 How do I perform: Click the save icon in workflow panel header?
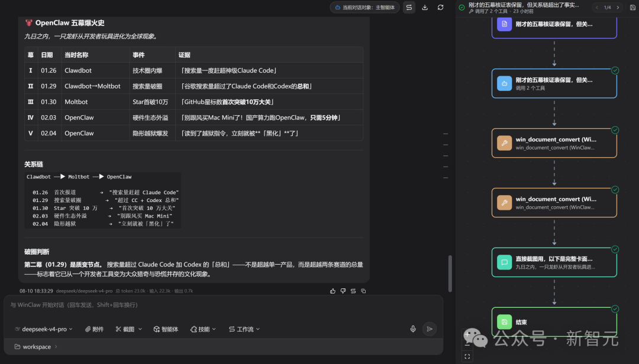[x=632, y=7]
